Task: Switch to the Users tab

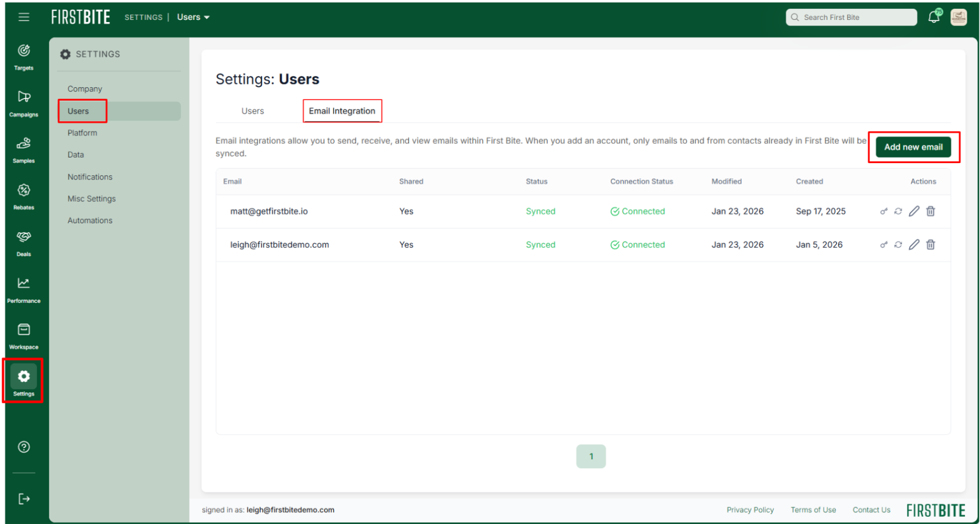Action: (x=253, y=111)
